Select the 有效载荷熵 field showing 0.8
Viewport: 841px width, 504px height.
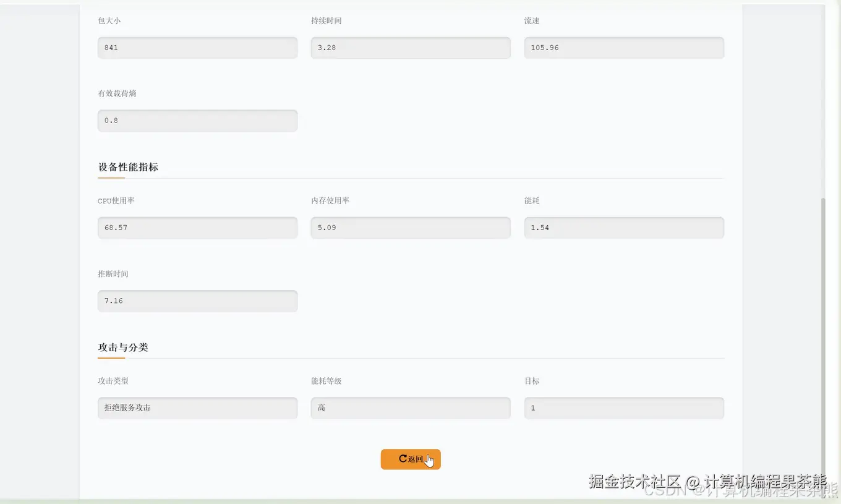coord(197,121)
